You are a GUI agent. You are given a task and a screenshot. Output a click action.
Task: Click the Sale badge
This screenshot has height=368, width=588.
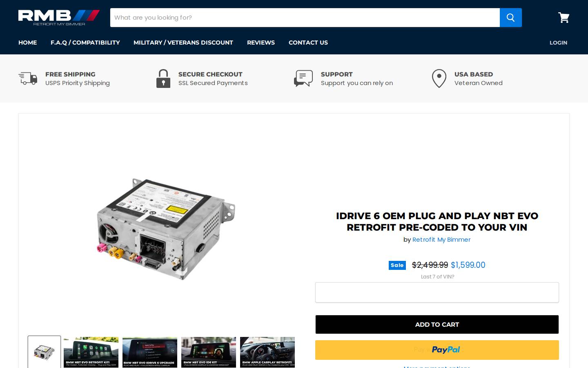[x=397, y=265]
